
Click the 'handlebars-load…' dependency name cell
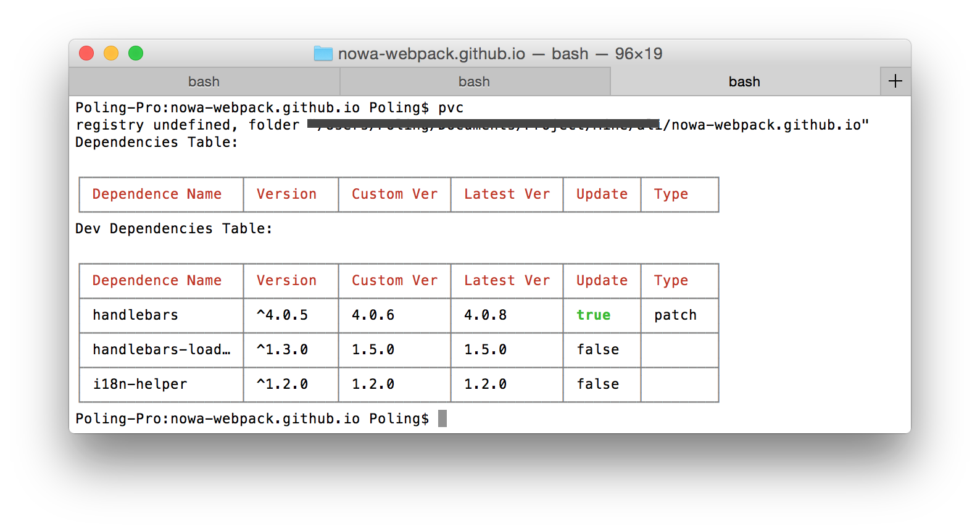coord(161,350)
